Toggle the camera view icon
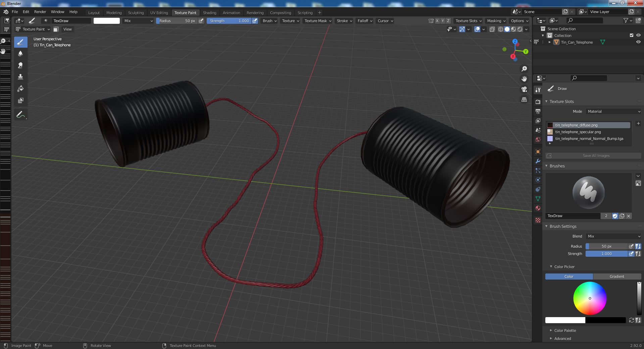Viewport: 644px width, 349px height. tap(524, 89)
